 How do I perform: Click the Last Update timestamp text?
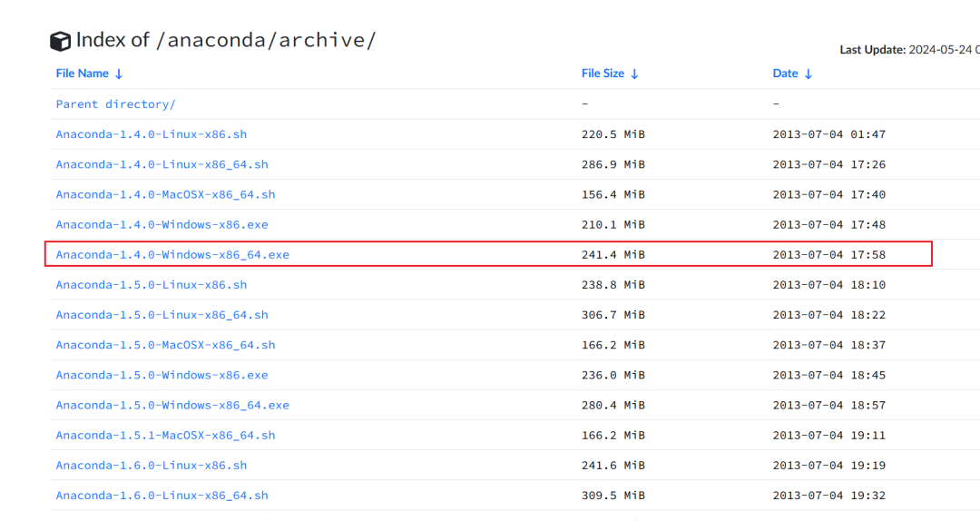[909, 49]
